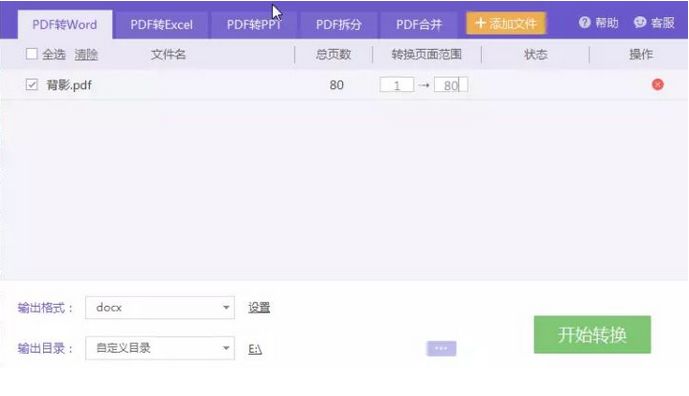Switch to the PDF拆分 tab
689x396 pixels.
click(338, 25)
